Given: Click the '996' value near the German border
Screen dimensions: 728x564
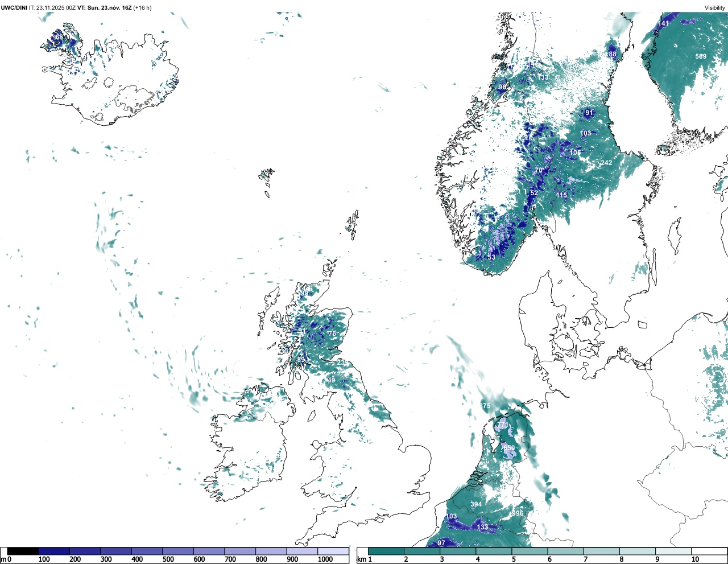Looking at the screenshot, I should click(x=518, y=513).
